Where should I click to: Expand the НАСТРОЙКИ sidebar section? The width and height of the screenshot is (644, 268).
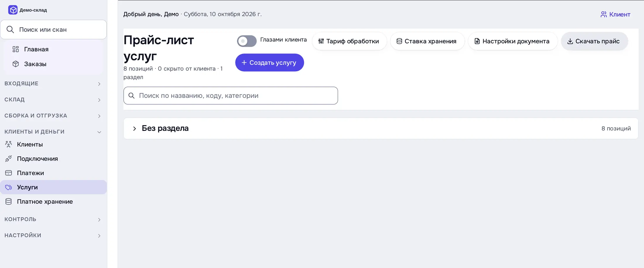tap(53, 235)
